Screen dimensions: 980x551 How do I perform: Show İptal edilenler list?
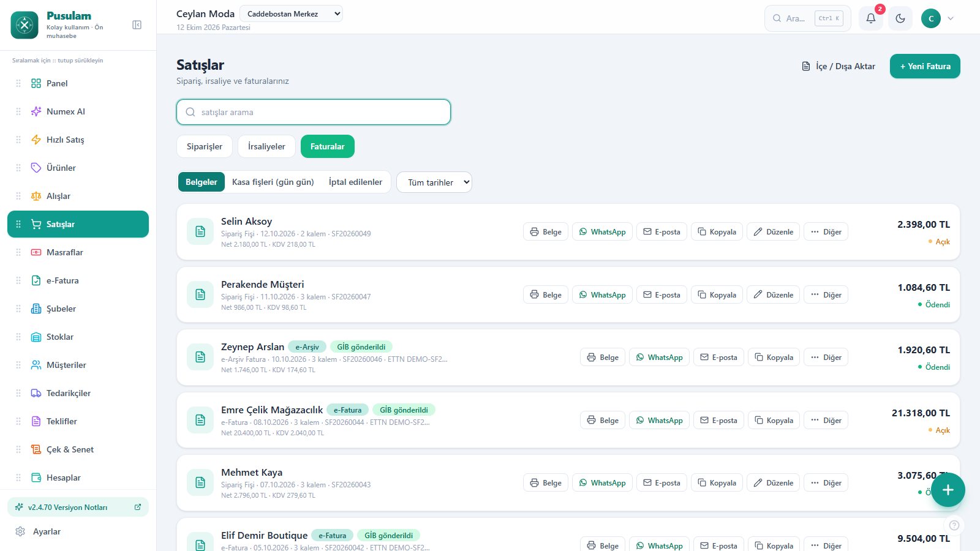(x=355, y=182)
